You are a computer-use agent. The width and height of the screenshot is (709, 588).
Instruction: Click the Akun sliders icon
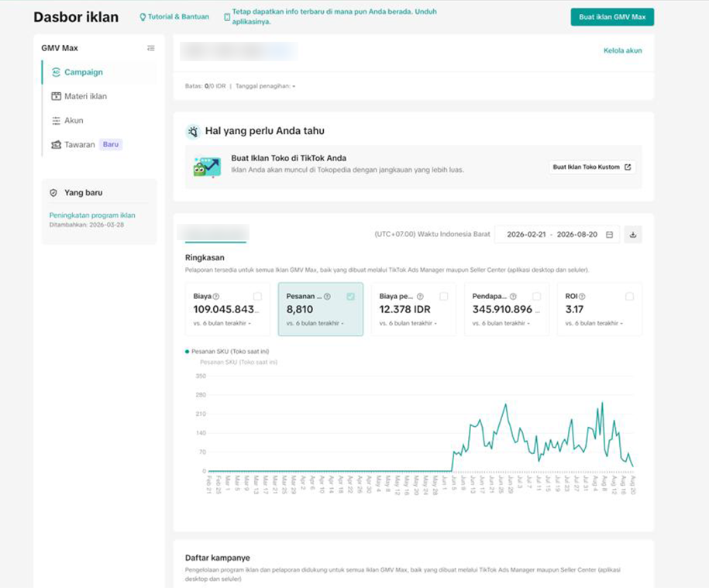(56, 121)
